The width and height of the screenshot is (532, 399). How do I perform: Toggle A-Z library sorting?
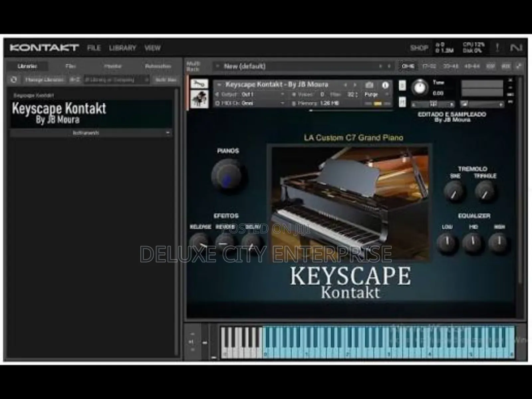pyautogui.click(x=75, y=80)
